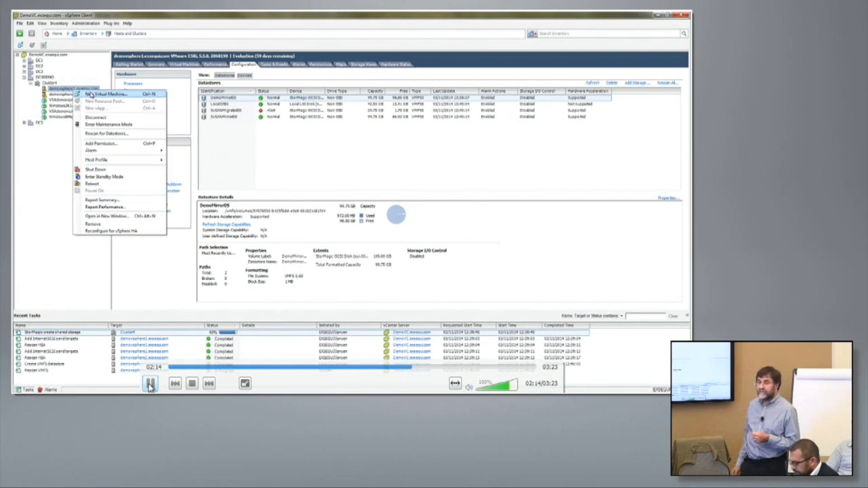Select Reboot in the context menu
This screenshot has height=488, width=868.
click(x=120, y=184)
